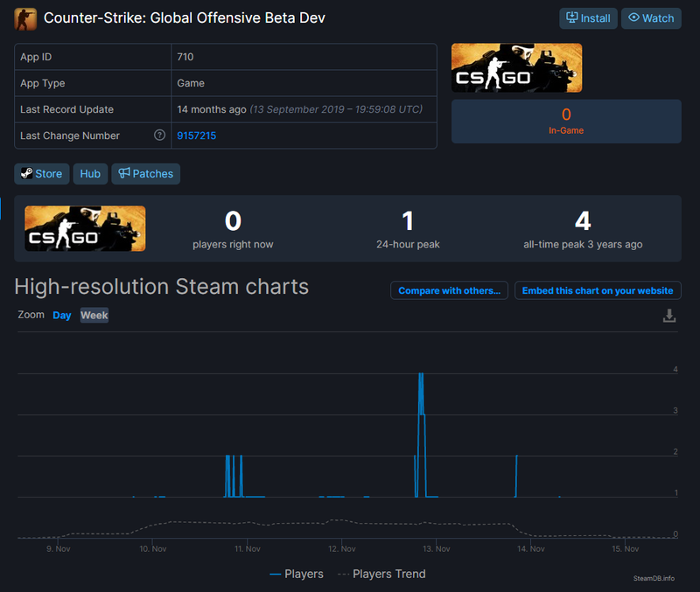Viewport: 700px width, 592px height.
Task: Click the Watch button
Action: (651, 18)
